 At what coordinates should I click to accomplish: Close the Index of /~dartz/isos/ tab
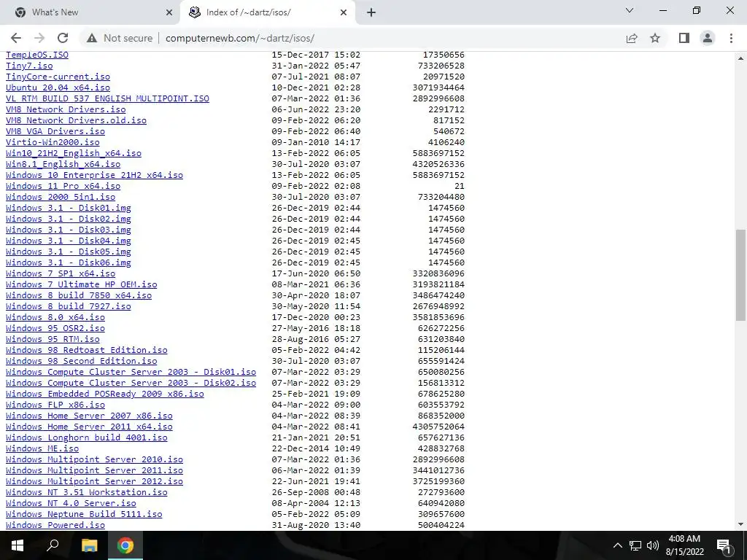pos(344,12)
